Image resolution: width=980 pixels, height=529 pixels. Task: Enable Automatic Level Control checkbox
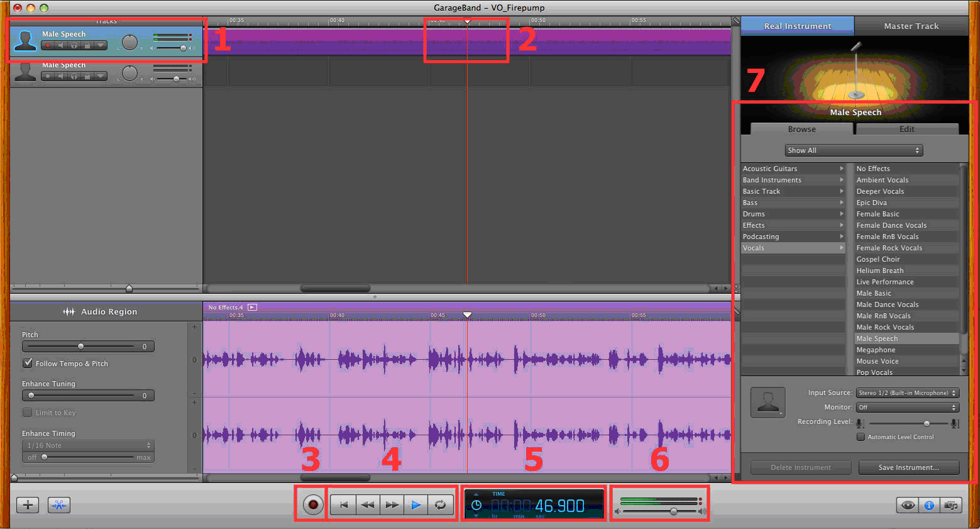[861, 437]
